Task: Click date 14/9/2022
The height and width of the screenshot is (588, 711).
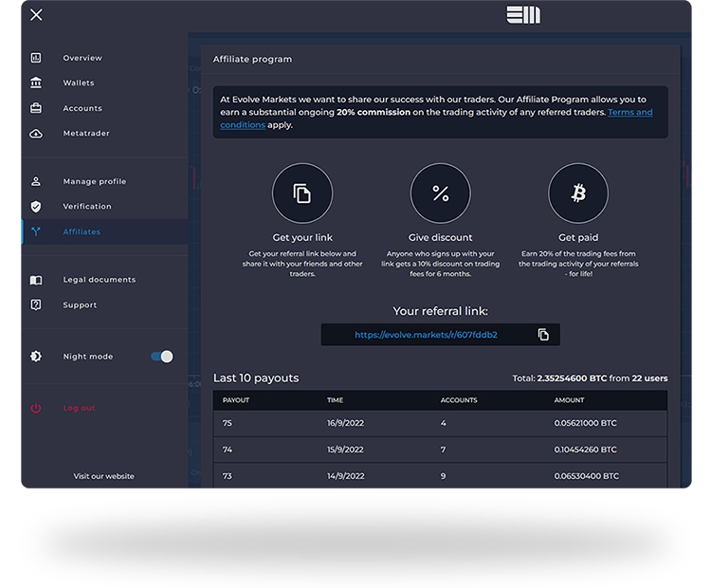Action: (x=346, y=476)
